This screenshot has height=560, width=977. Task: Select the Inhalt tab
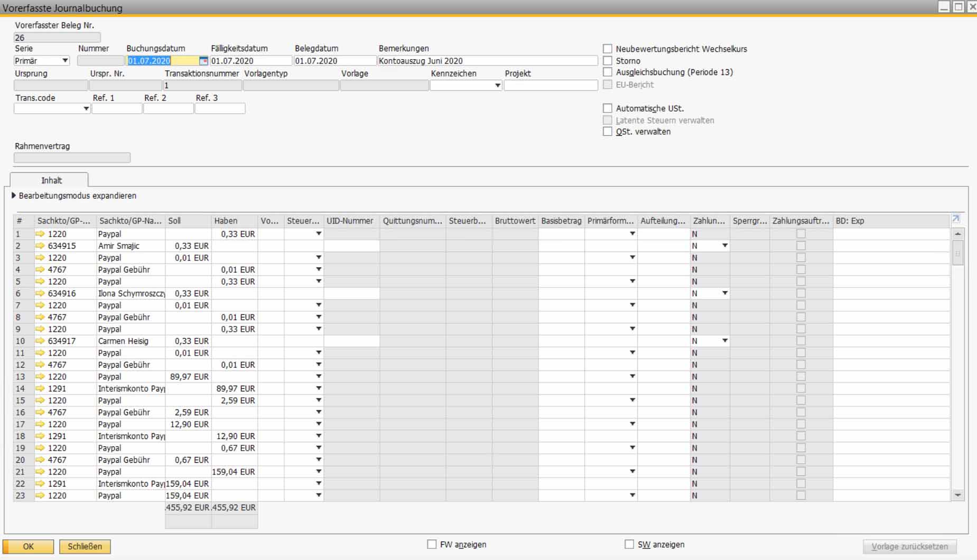(52, 180)
